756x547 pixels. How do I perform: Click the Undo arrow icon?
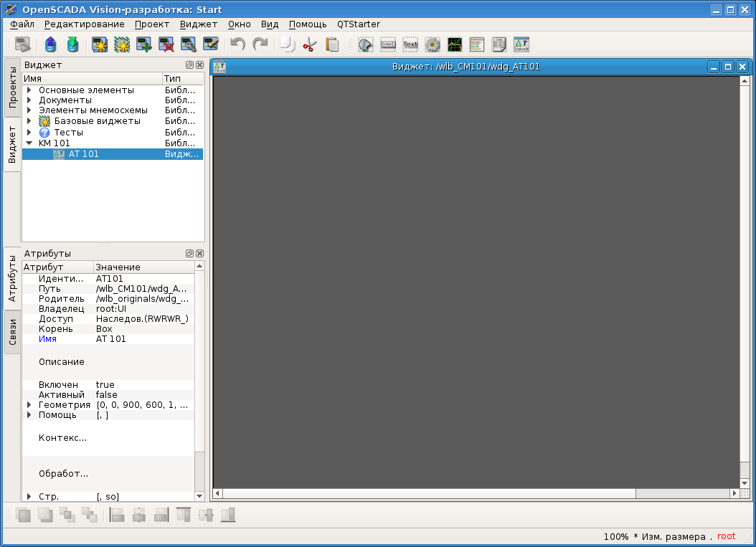point(237,44)
